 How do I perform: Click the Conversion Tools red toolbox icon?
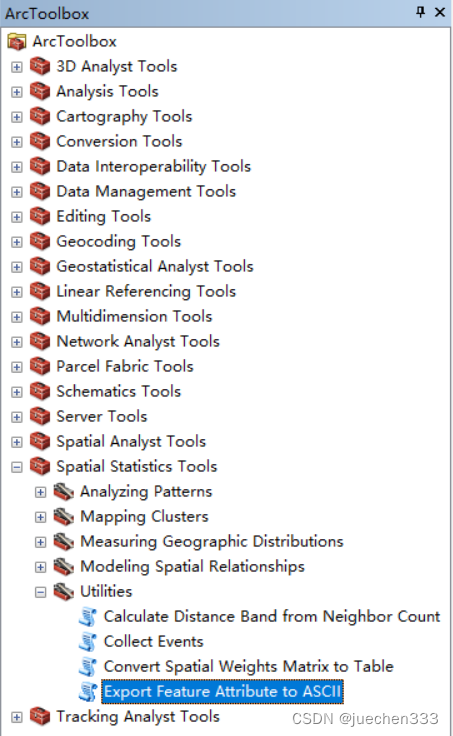click(x=40, y=142)
